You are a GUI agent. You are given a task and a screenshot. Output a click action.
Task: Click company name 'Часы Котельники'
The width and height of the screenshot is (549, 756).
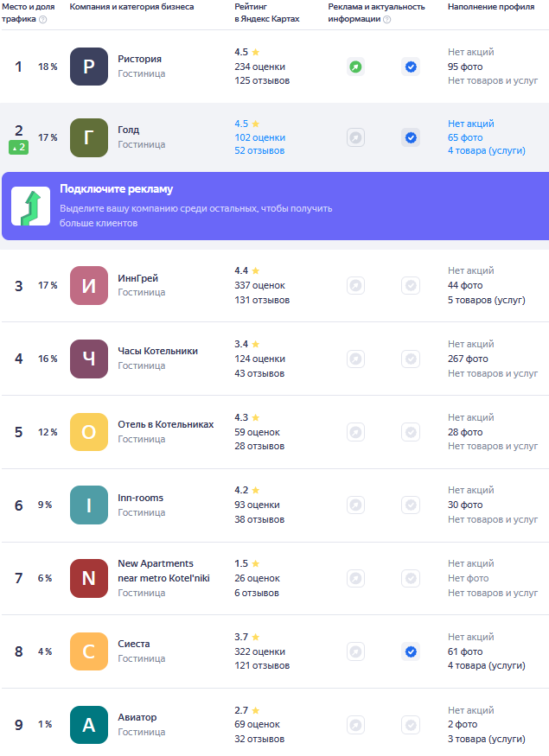point(157,351)
